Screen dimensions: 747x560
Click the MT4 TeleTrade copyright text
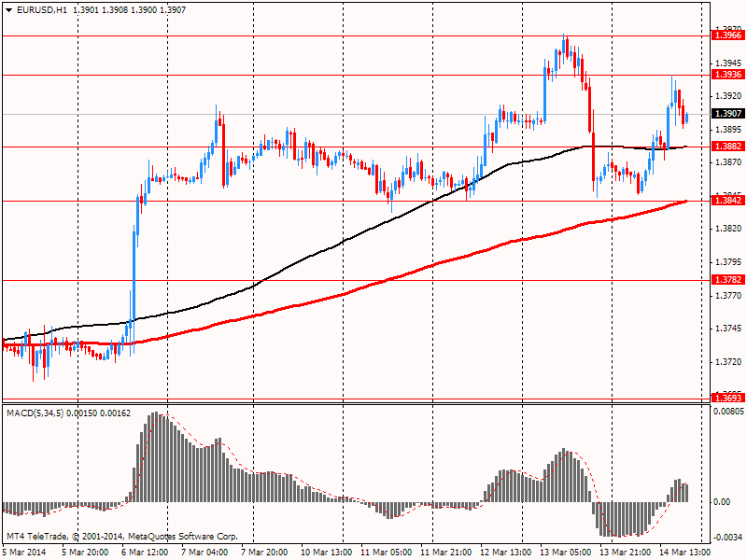122,537
